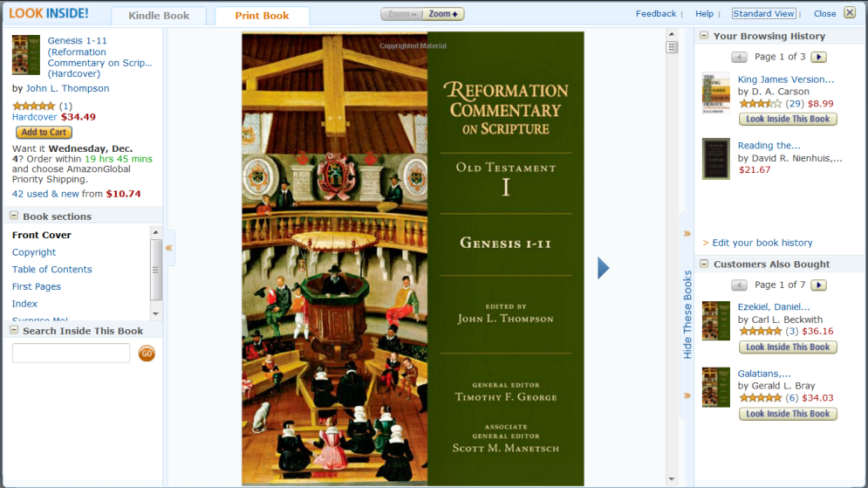Click the Close text link
Screen dimensions: 868x488
pyautogui.click(x=824, y=14)
